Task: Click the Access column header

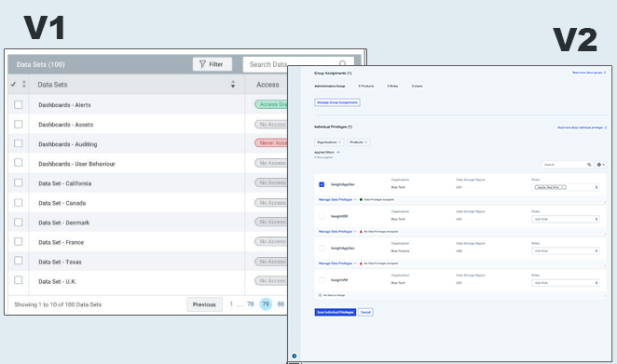Action: pyautogui.click(x=267, y=85)
